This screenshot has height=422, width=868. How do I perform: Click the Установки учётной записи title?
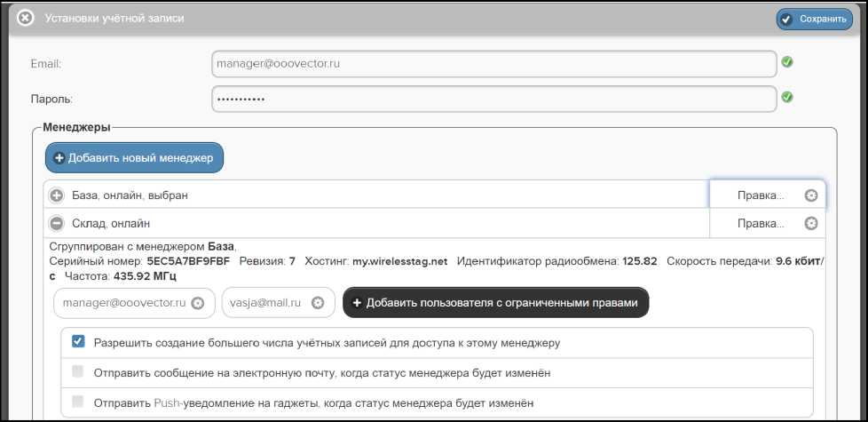coord(114,19)
